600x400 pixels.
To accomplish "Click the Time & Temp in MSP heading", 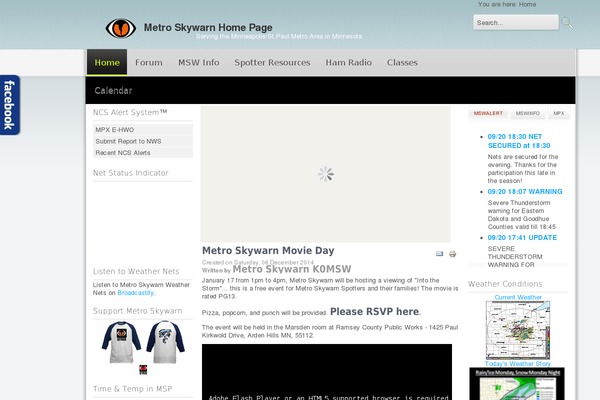I will pos(132,389).
